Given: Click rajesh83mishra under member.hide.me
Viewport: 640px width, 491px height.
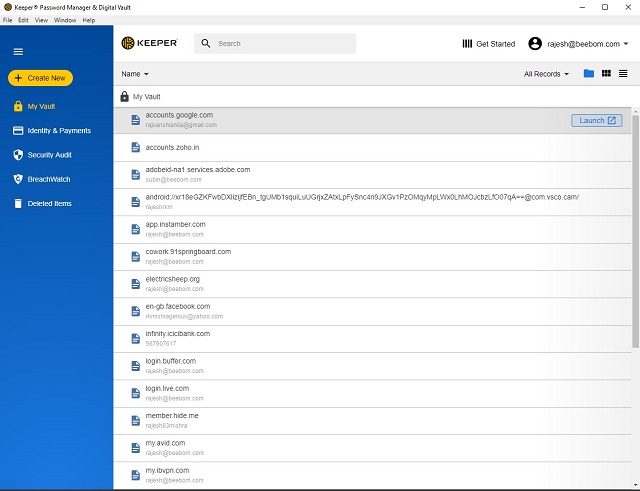Looking at the screenshot, I should point(166,426).
